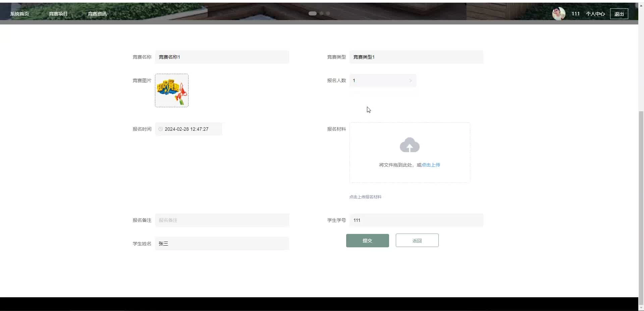This screenshot has width=644, height=311.
Task: Click the 点击上传 link
Action: click(x=431, y=165)
